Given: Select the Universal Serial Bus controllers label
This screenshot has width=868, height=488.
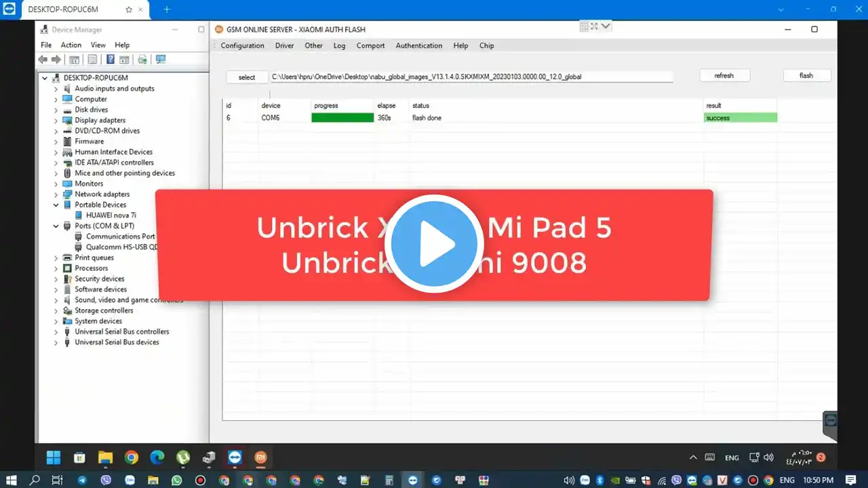Looking at the screenshot, I should point(122,331).
